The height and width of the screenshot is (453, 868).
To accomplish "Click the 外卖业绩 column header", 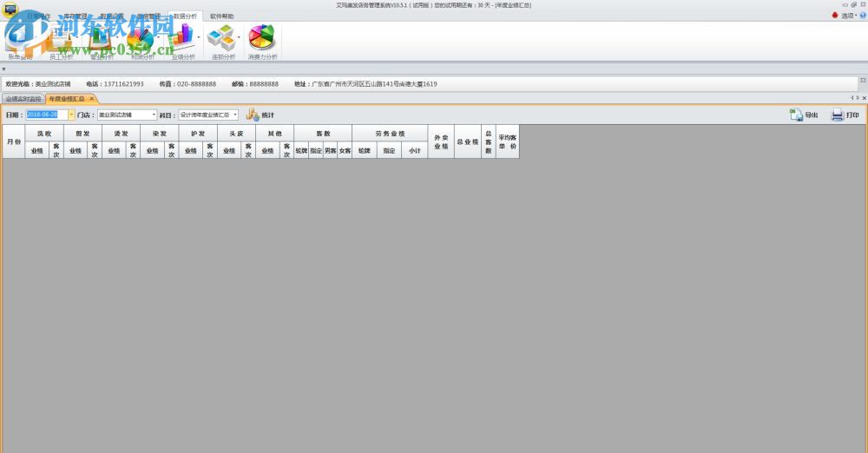I will click(x=441, y=141).
